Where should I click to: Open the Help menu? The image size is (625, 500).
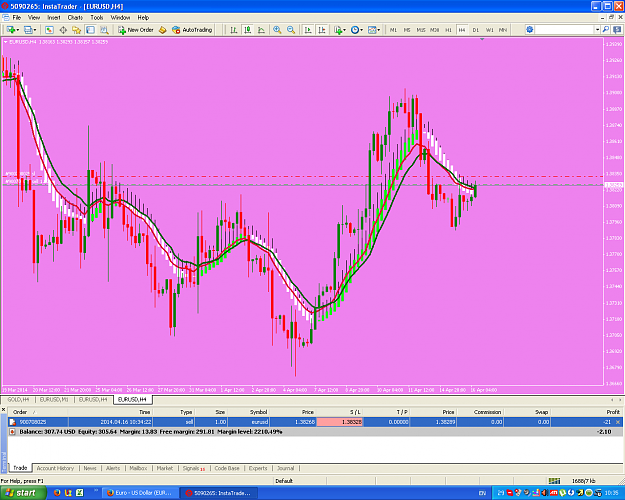(x=143, y=18)
